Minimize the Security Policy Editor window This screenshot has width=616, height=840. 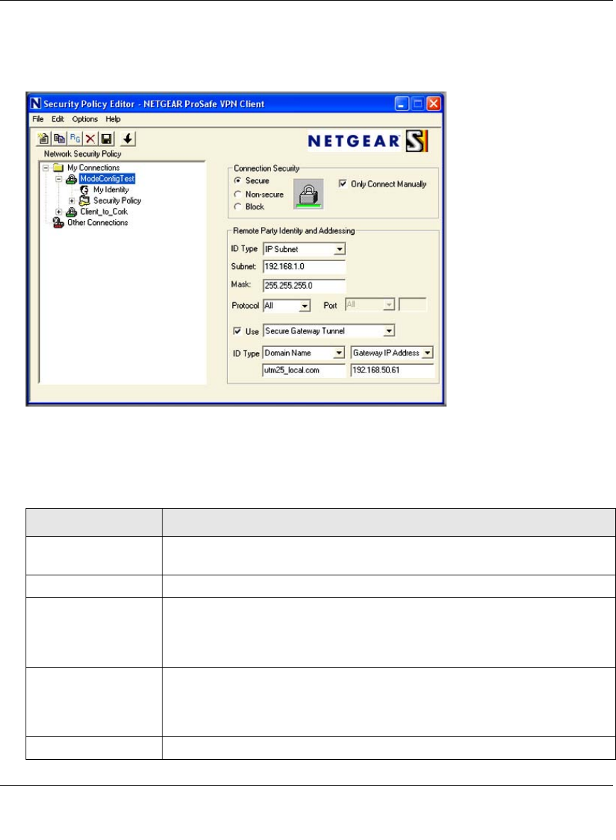pos(402,104)
